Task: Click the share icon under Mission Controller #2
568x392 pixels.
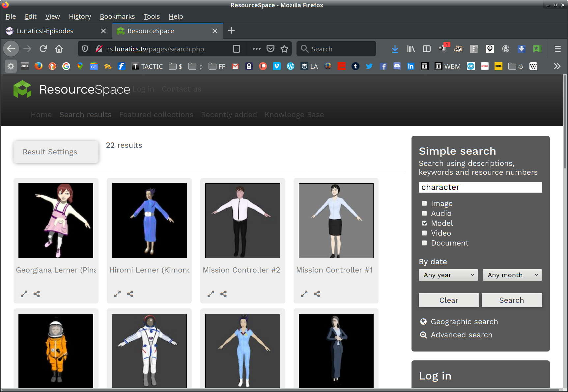Action: pos(223,294)
